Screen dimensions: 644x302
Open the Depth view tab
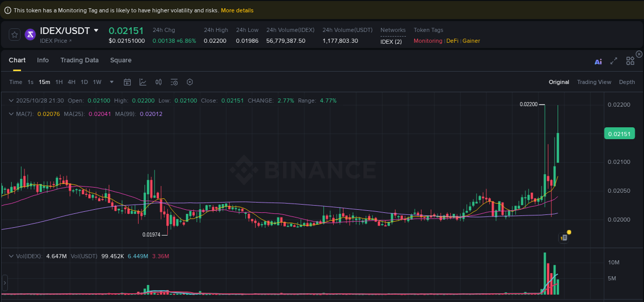(627, 82)
